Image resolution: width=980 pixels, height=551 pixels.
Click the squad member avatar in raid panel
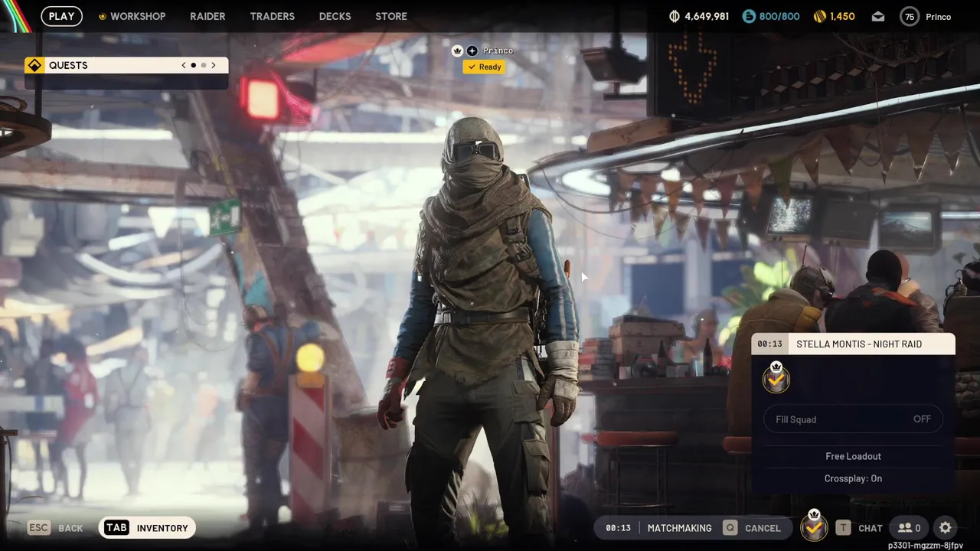click(776, 378)
